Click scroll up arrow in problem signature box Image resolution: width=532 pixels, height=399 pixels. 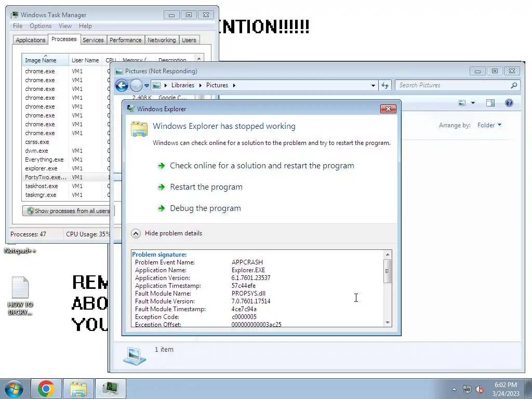tap(388, 255)
